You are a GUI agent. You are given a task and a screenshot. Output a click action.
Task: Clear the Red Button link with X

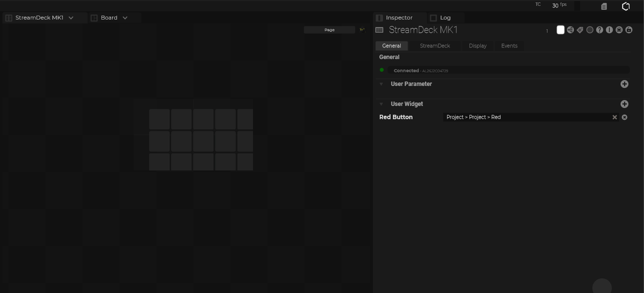[615, 117]
